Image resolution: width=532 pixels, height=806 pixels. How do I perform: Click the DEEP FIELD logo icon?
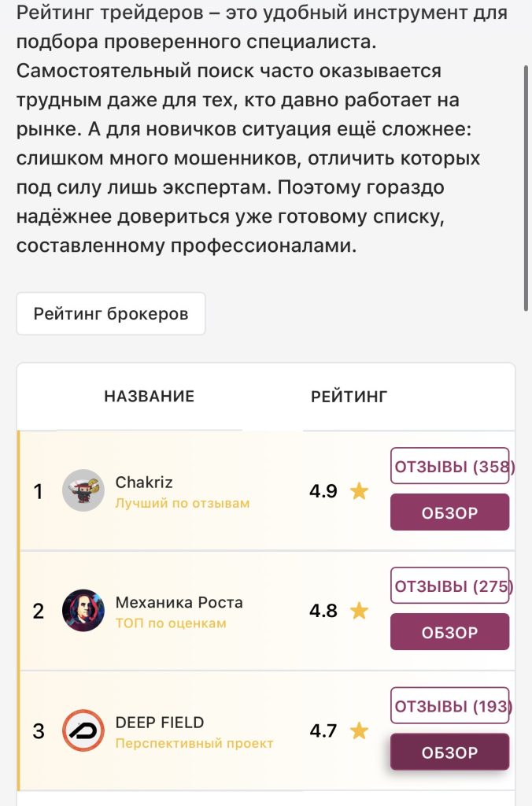point(83,730)
